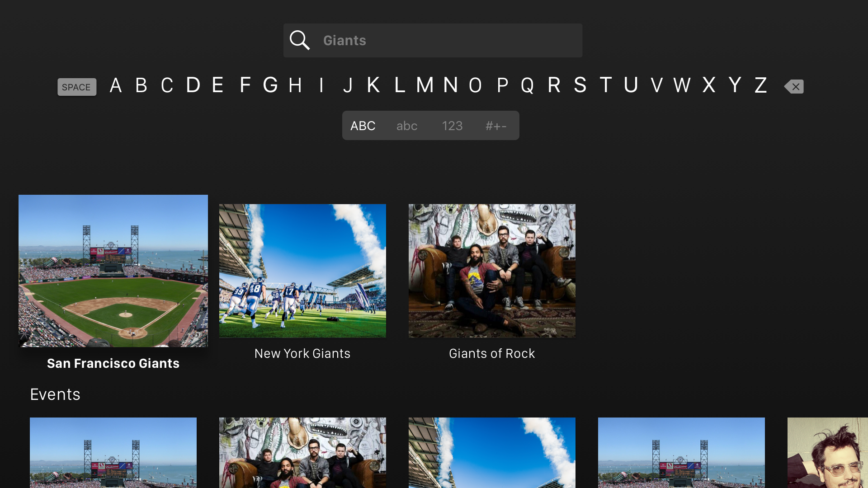Click the search magnifying glass icon

pos(300,40)
